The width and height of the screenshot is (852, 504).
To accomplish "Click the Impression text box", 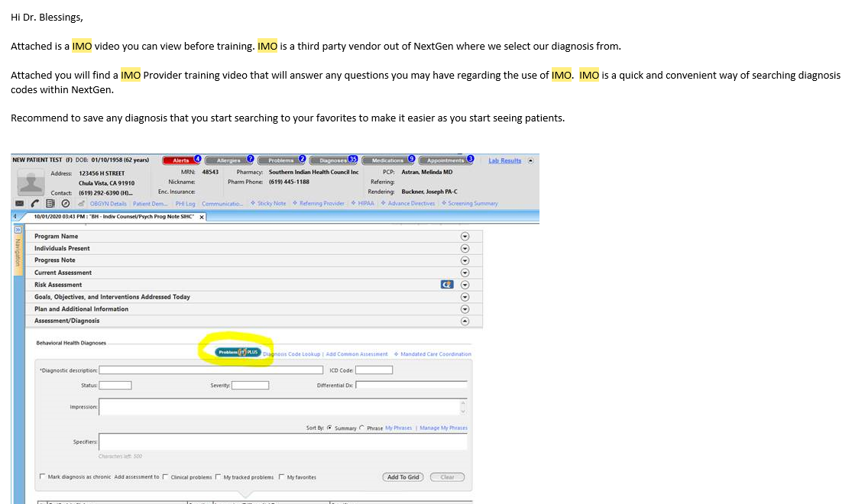I will click(x=280, y=407).
